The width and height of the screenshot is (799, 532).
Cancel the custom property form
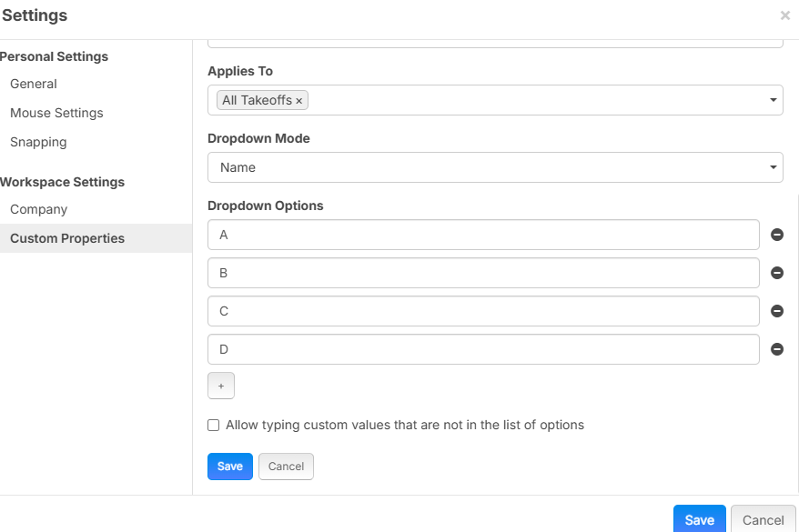[286, 467]
